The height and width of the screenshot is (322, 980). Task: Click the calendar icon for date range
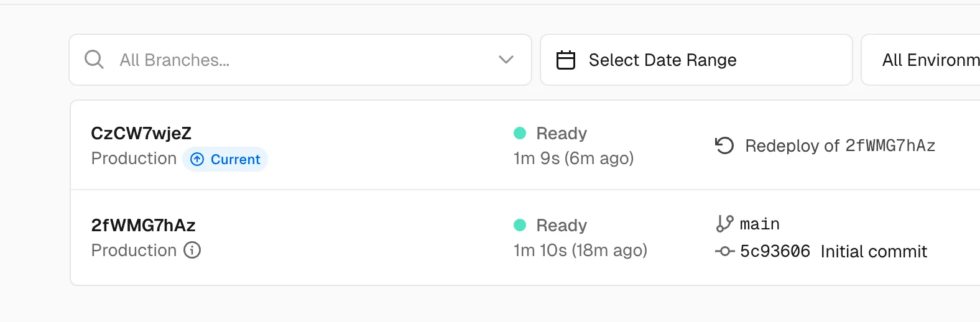pyautogui.click(x=565, y=60)
